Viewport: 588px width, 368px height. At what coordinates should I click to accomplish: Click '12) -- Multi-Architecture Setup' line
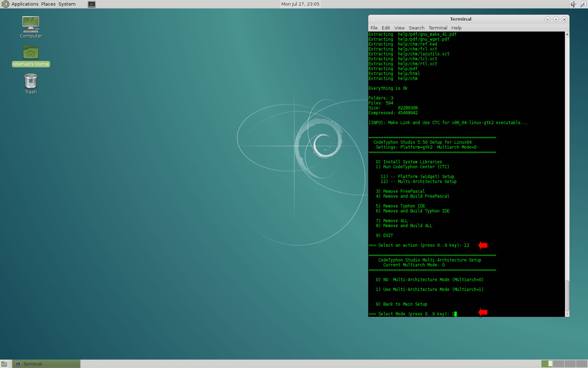(419, 182)
